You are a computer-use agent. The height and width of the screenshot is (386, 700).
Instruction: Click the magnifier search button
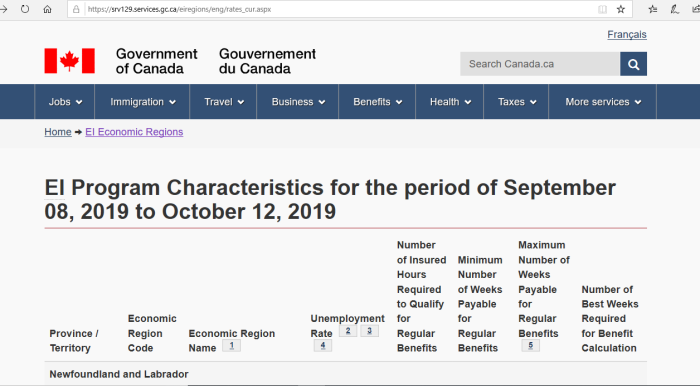(x=633, y=64)
